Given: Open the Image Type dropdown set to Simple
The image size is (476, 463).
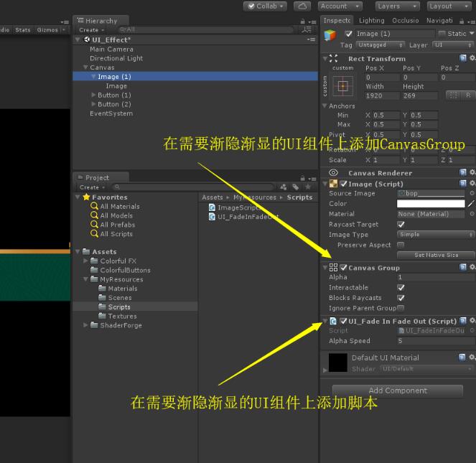Looking at the screenshot, I should [x=436, y=235].
